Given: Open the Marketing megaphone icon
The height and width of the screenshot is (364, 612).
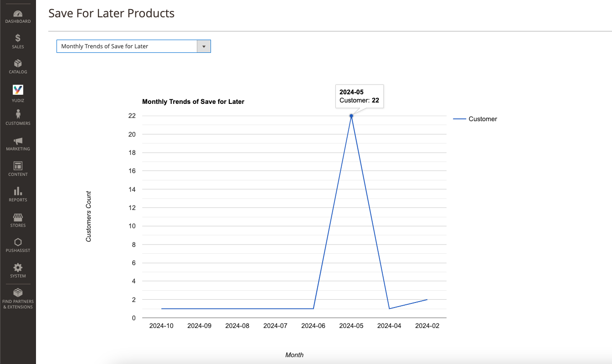Looking at the screenshot, I should pos(18,141).
